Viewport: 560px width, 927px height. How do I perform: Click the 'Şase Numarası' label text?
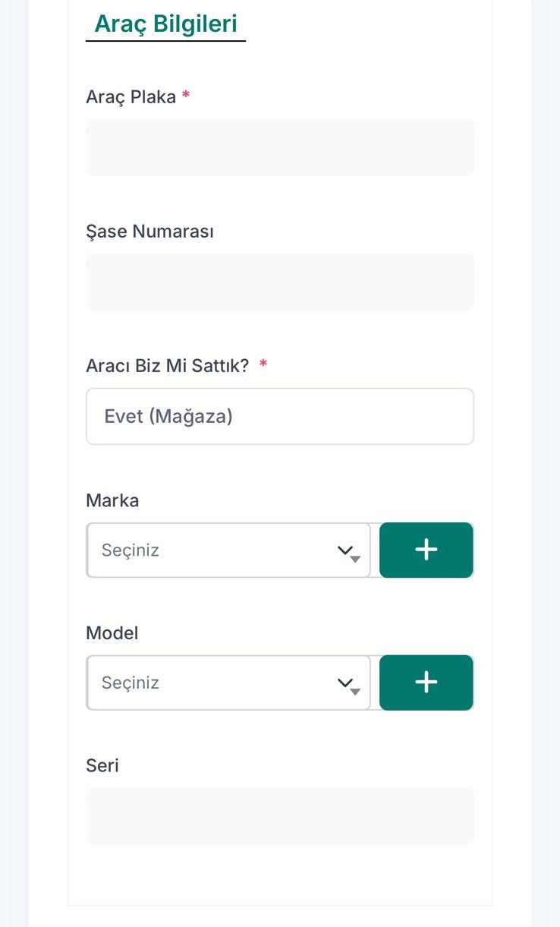point(149,232)
